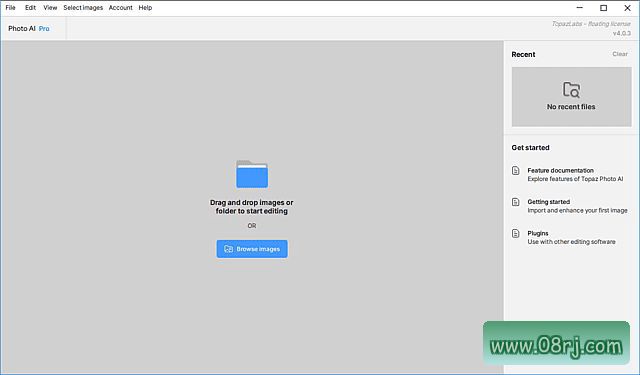This screenshot has width=640, height=375.
Task: Click the 'Use with other editing software' description
Action: click(571, 242)
